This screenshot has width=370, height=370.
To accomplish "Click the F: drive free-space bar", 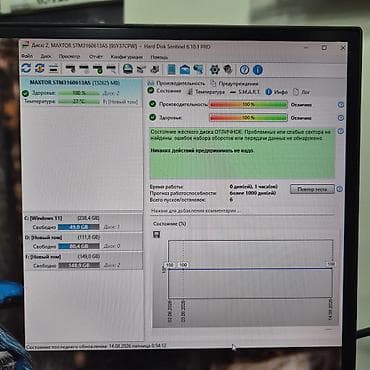I will [x=79, y=266].
